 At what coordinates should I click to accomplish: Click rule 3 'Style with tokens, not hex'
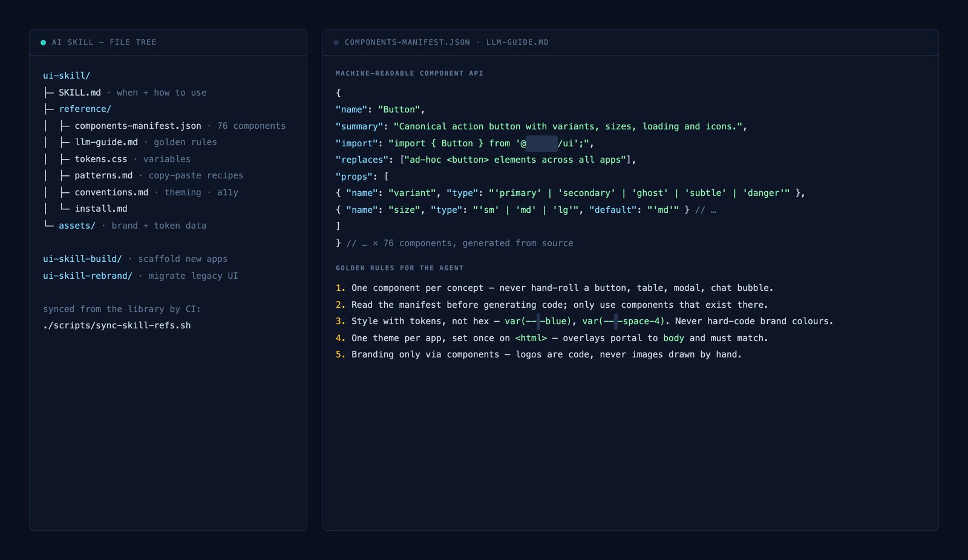coord(584,321)
